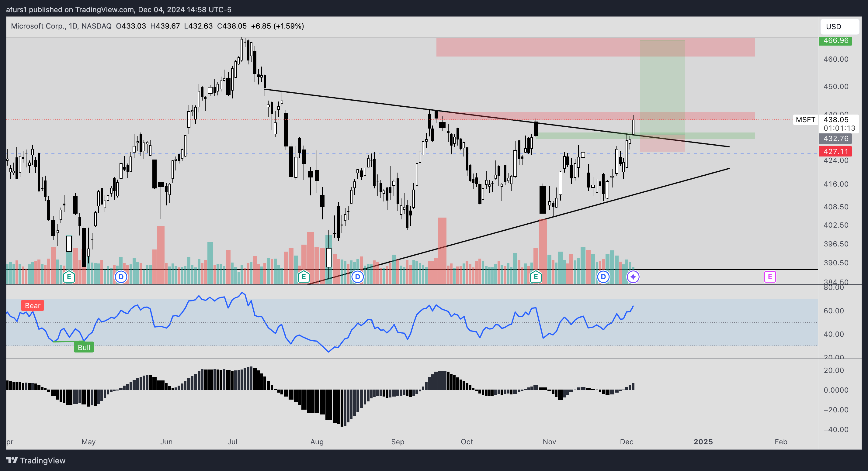Viewport: 868px width, 471px height.
Task: Click the Dec label on the time axis
Action: (627, 442)
